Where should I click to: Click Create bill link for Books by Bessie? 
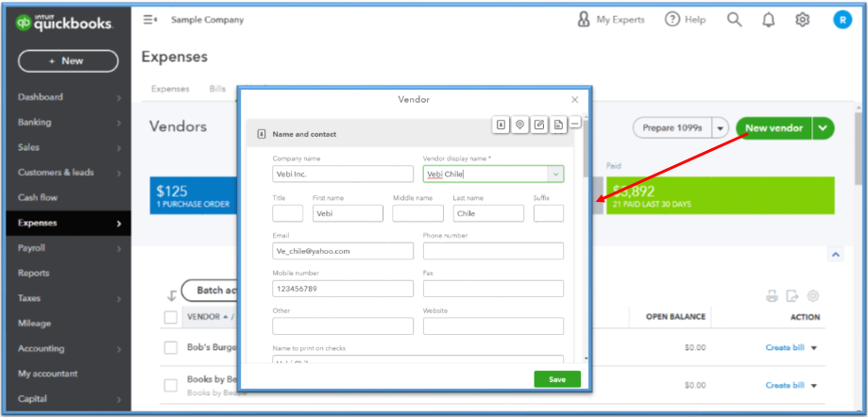pyautogui.click(x=784, y=386)
